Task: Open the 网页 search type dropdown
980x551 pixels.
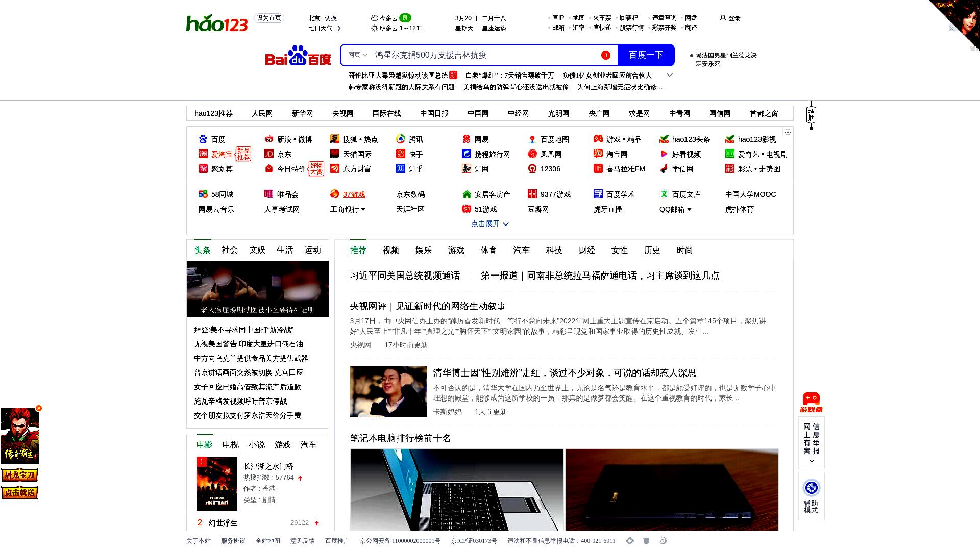Action: pyautogui.click(x=358, y=55)
